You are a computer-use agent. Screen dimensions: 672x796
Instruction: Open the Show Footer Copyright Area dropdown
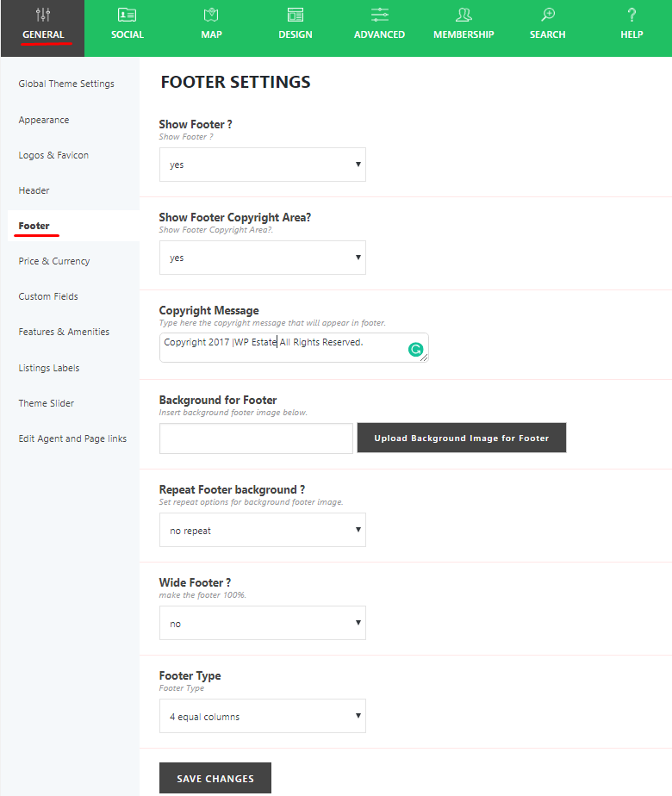click(262, 258)
